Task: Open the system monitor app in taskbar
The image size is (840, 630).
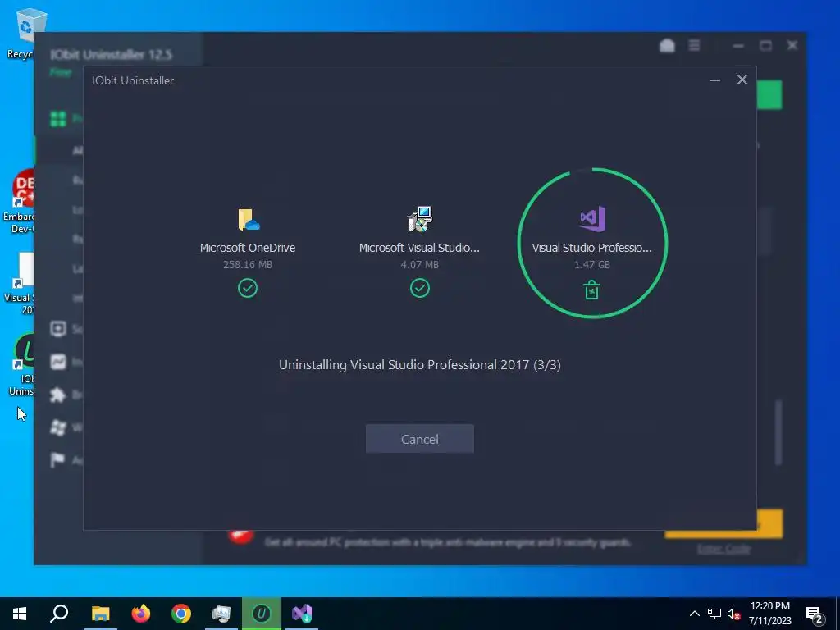Action: [221, 614]
